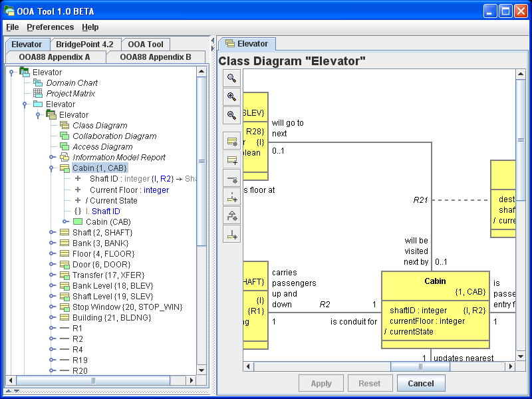This screenshot has width=532, height=399.
Task: Expand the R19 relationship node
Action: tap(52, 360)
